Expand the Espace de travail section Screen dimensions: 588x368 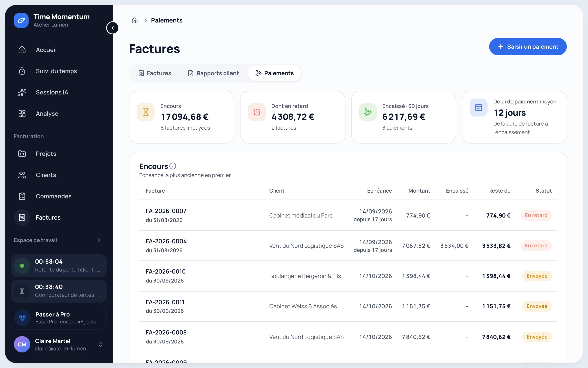[99, 240]
